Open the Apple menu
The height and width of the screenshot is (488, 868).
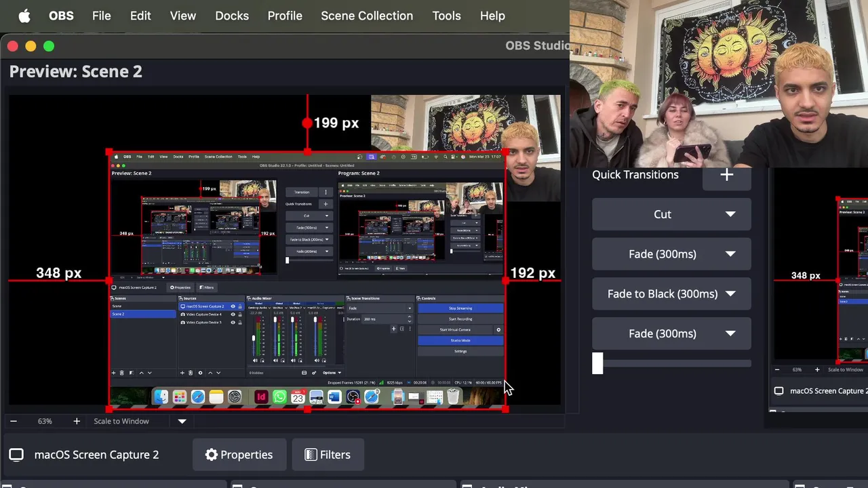pos(24,16)
